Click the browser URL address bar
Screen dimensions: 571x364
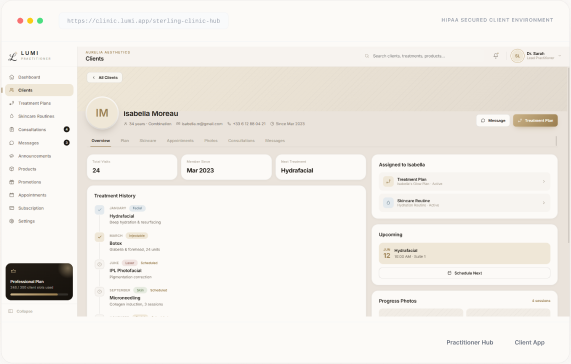point(143,21)
